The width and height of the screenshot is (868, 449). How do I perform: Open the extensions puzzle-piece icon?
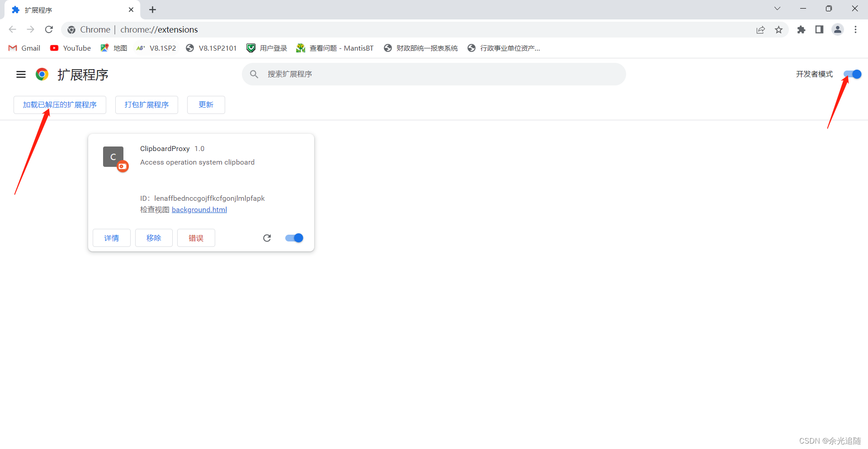pyautogui.click(x=802, y=29)
